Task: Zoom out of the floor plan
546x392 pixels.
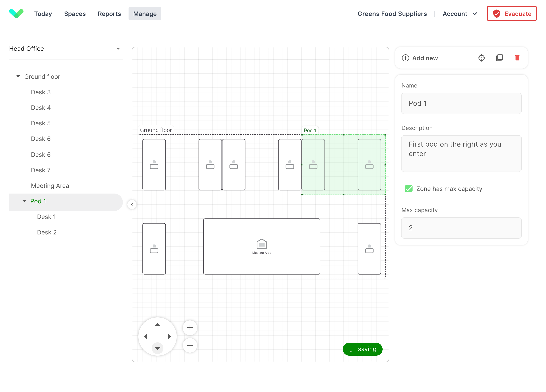Action: pos(190,346)
